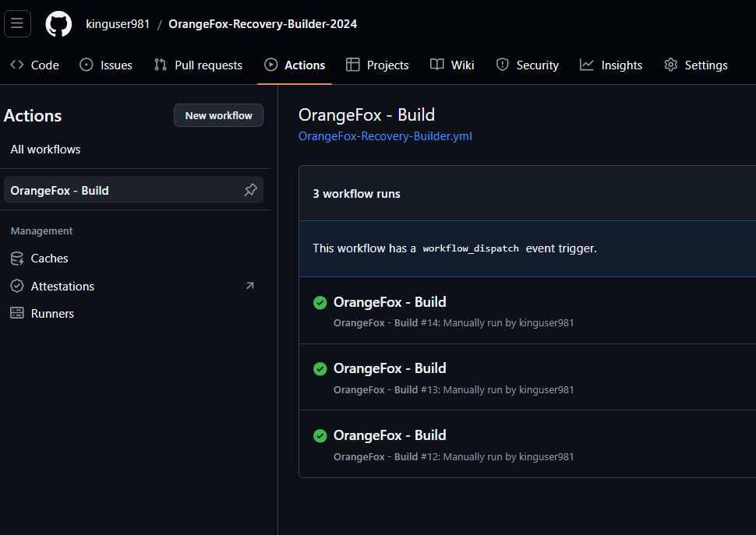Click the Runners server icon
Viewport: 756px width, 535px height.
coord(17,313)
